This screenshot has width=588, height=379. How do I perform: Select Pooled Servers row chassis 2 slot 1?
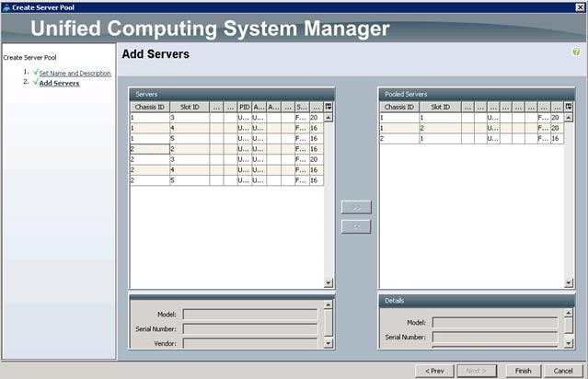[x=471, y=139]
